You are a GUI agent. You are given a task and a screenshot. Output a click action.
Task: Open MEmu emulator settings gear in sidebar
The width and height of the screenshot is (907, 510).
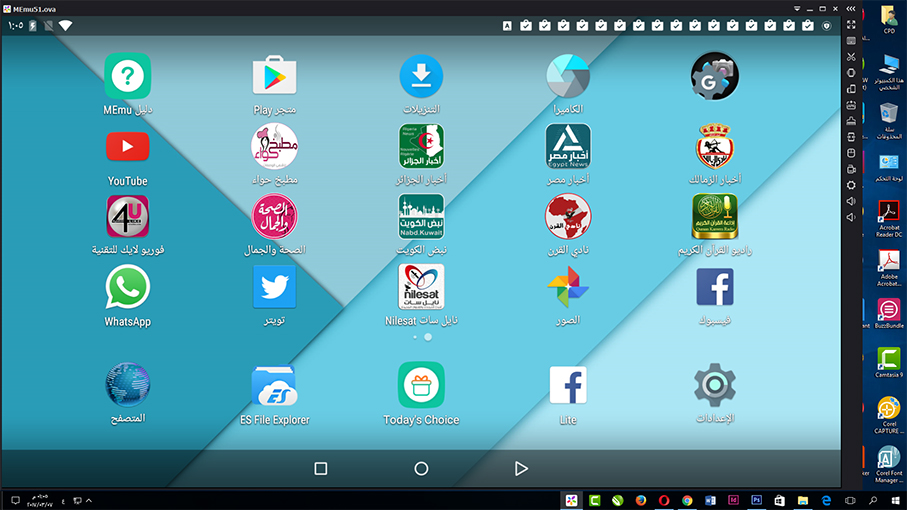point(851,185)
